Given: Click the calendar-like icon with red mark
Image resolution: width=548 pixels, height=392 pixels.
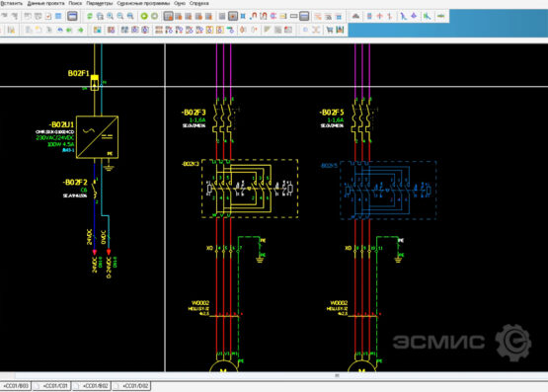Looking at the screenshot, I should coord(48,16).
